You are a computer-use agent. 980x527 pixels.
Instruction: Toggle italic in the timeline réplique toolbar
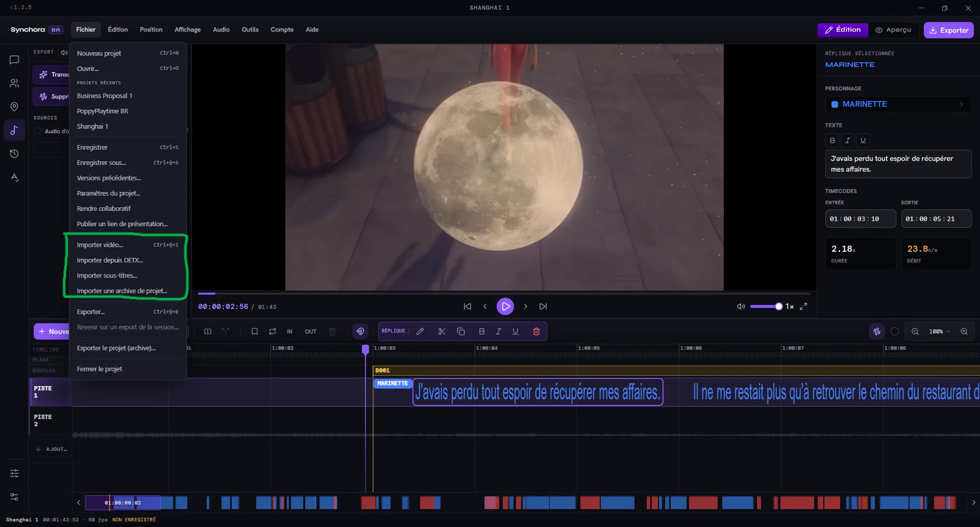[x=499, y=331]
